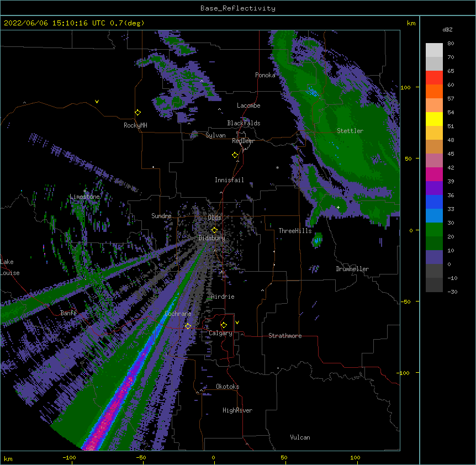Click the Stettler town label
This screenshot has width=476, height=465.
[350, 131]
